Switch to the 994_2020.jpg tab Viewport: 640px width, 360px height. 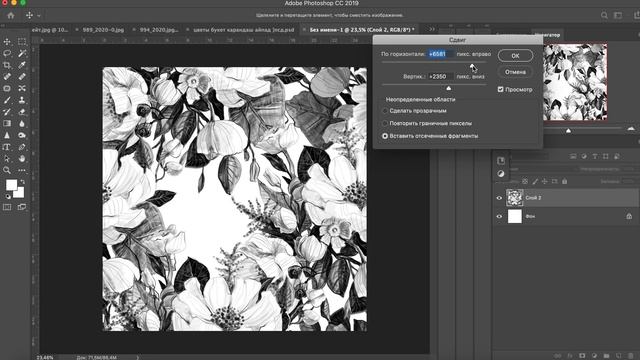click(x=159, y=30)
